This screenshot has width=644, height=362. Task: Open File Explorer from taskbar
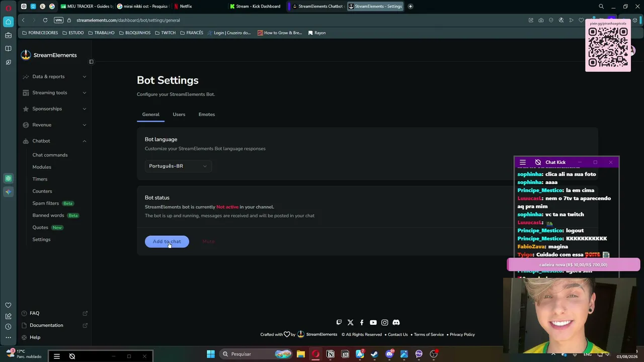pos(301,354)
